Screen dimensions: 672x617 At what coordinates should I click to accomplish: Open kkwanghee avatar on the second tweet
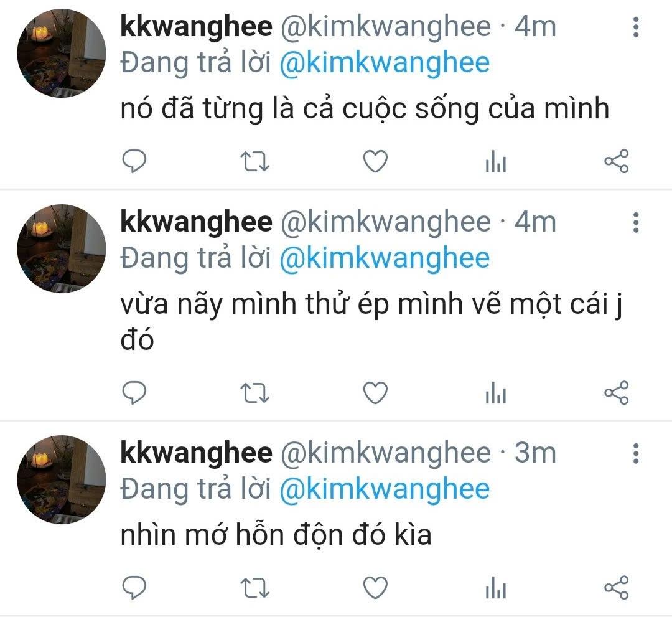61,248
